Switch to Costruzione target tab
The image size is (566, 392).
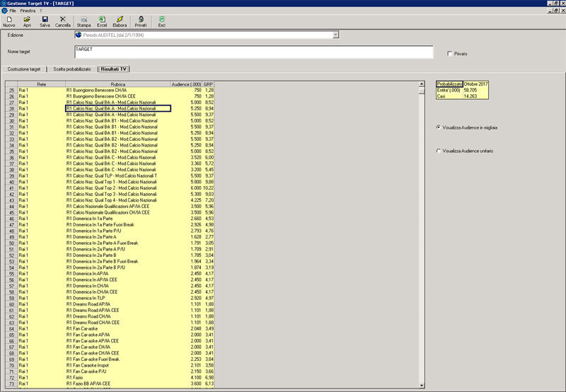(25, 69)
